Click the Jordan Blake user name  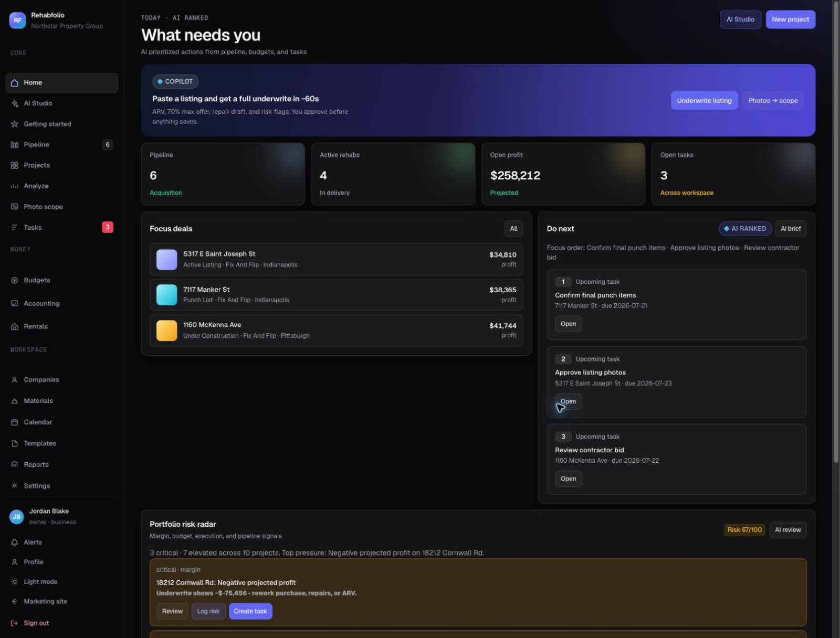point(49,511)
